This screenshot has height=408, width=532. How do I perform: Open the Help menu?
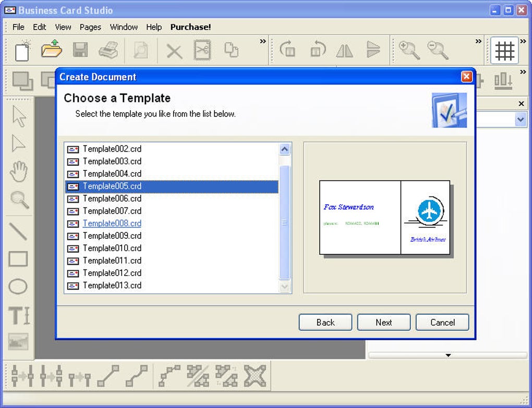[x=154, y=27]
